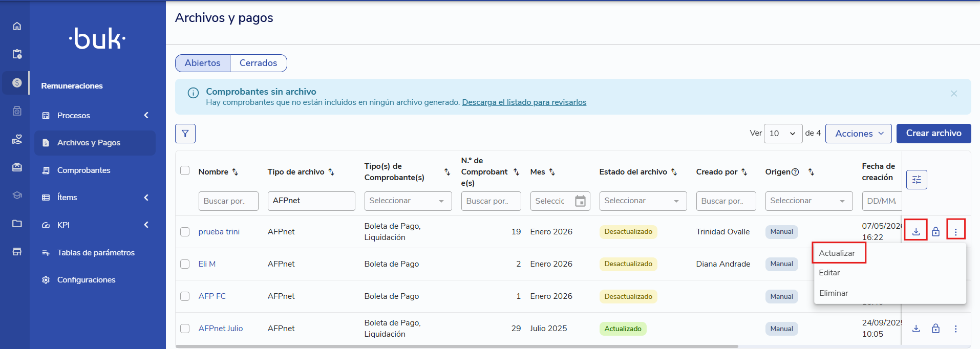This screenshot has height=349, width=980.
Task: Open the Acciones dropdown
Action: pos(859,134)
